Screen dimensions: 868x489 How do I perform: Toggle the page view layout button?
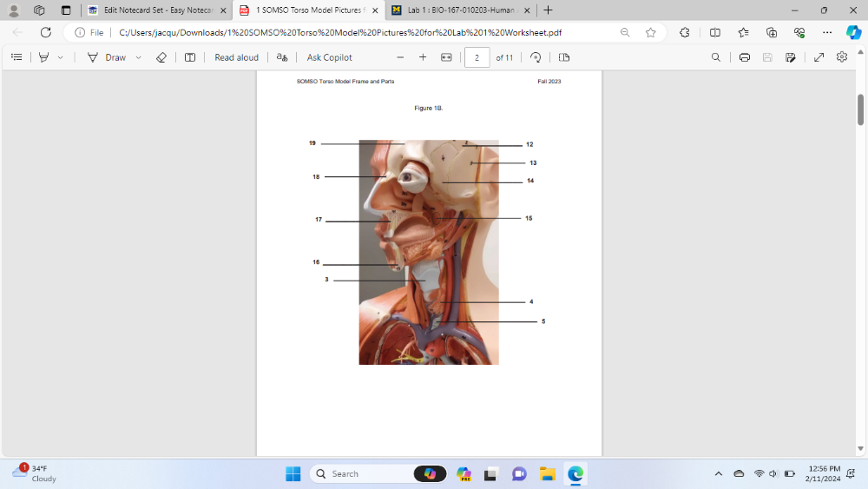564,57
